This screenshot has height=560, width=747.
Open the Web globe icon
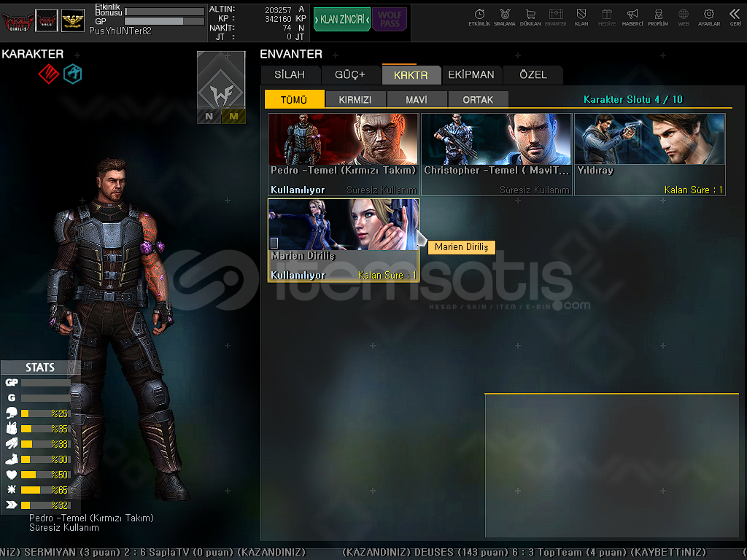point(683,17)
